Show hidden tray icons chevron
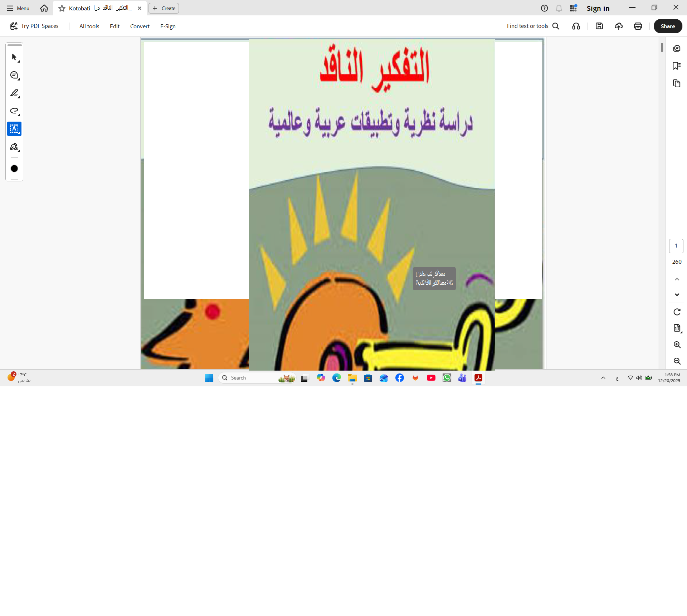 (x=603, y=378)
